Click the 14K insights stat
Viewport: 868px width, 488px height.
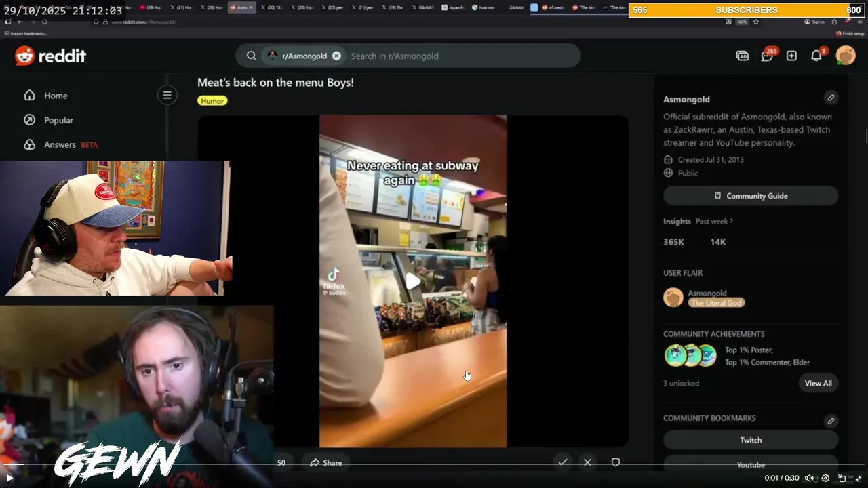click(718, 242)
